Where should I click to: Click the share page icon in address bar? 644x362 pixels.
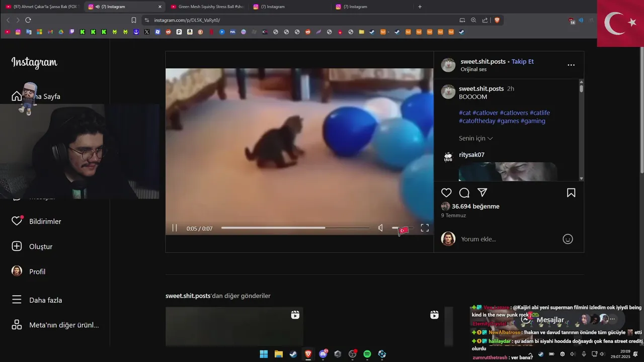[485, 20]
